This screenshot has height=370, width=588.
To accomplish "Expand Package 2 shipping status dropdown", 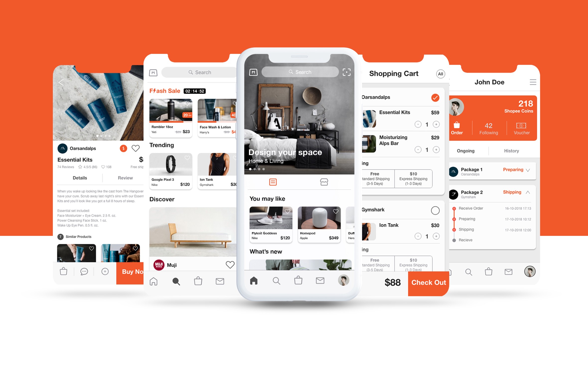I will click(528, 192).
